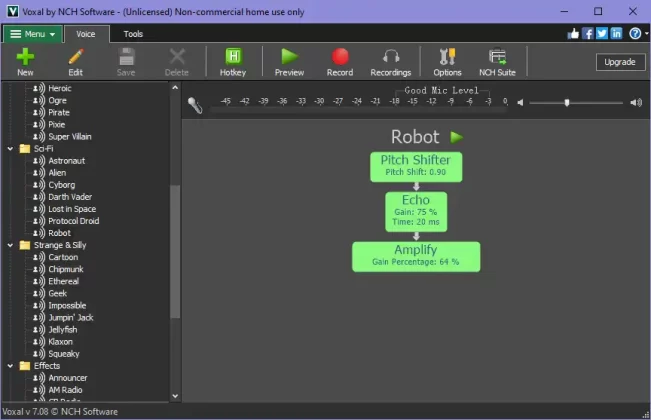Collapse the Effects folder
Viewport: 651px width, 420px height.
(x=10, y=366)
